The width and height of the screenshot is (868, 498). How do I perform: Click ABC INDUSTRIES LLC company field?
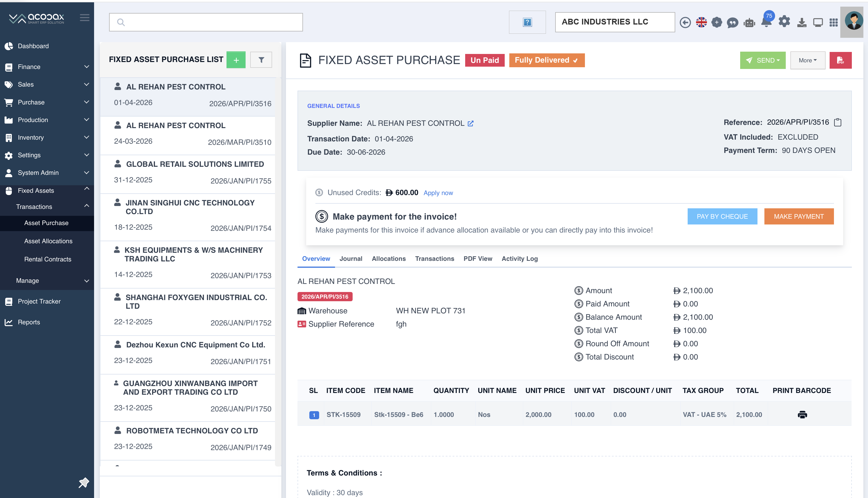coord(615,22)
